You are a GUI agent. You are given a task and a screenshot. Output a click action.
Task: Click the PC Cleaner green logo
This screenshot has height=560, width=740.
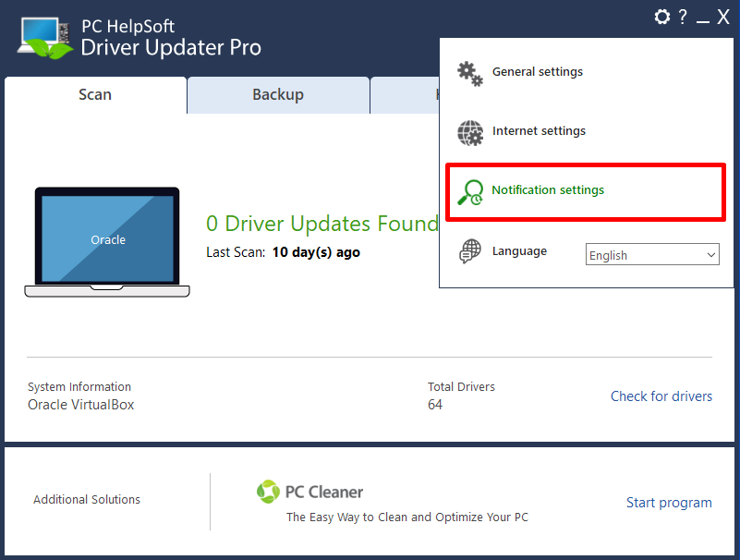[x=268, y=492]
